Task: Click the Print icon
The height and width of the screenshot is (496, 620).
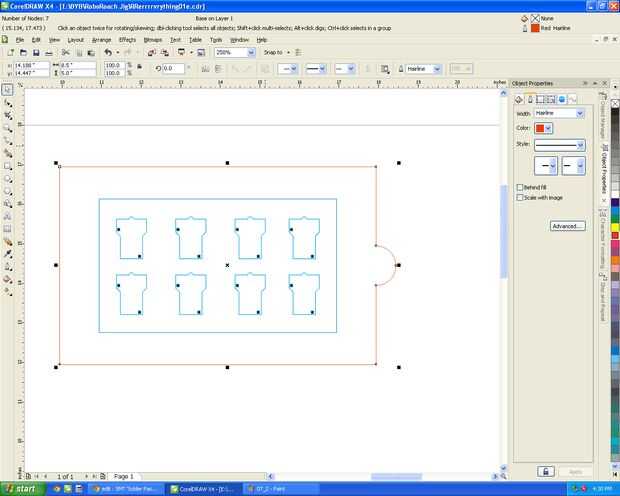Action: pyautogui.click(x=49, y=52)
